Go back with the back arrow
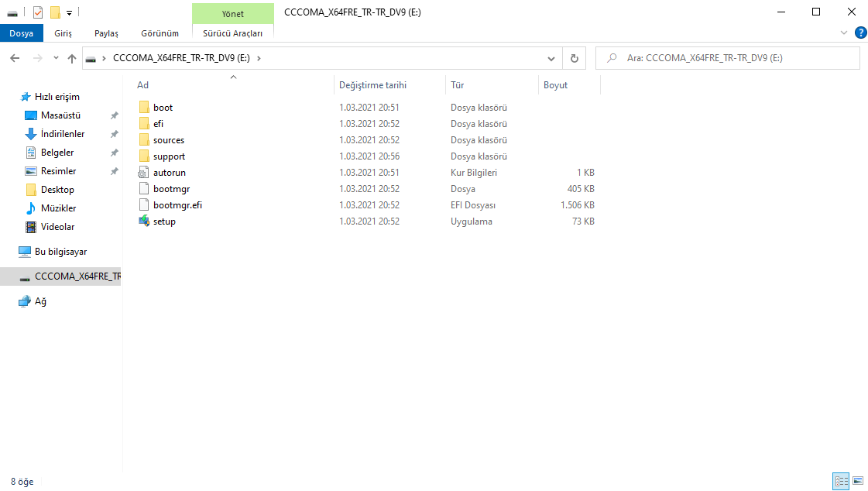Image resolution: width=868 pixels, height=491 pixels. (x=15, y=58)
